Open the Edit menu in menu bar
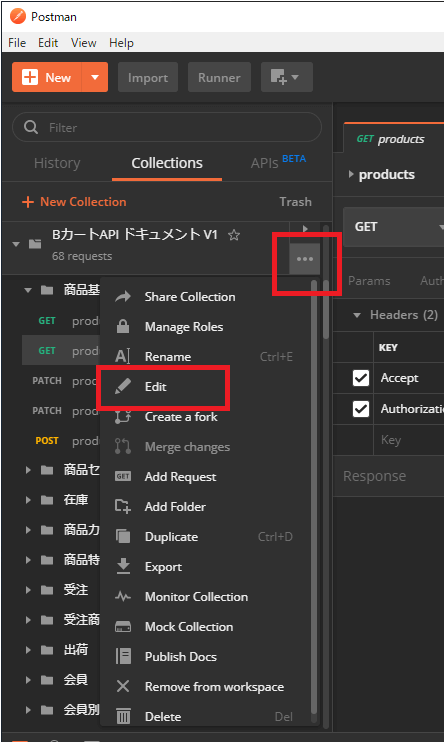This screenshot has height=742, width=444. coord(48,43)
